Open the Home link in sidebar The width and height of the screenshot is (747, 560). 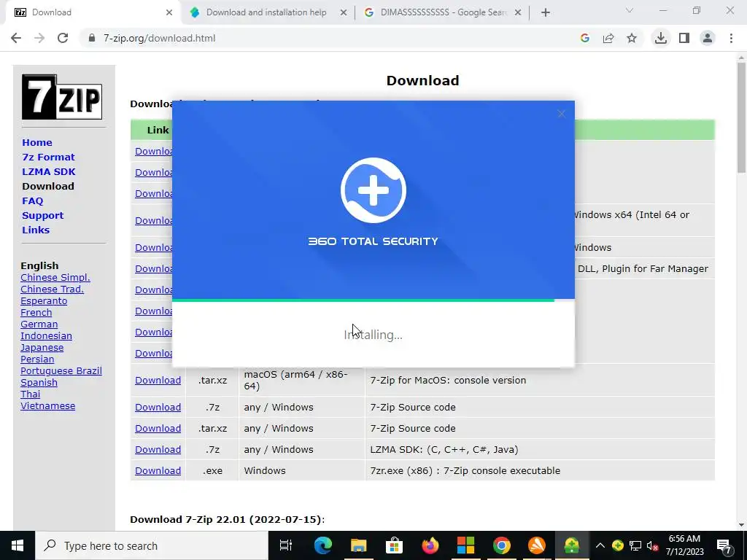37,142
